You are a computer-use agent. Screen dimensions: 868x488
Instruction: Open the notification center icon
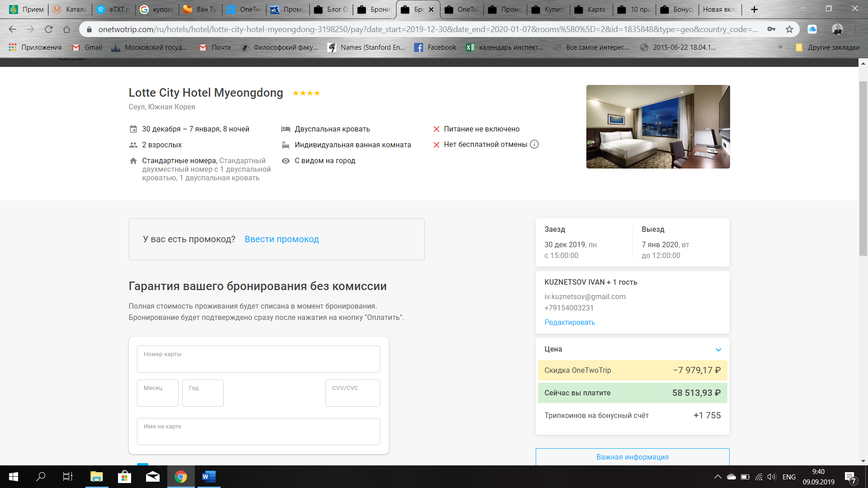pyautogui.click(x=850, y=477)
